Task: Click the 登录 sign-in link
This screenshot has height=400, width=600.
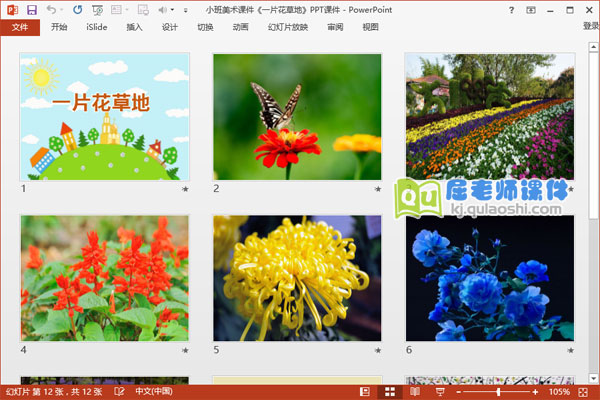Action: pyautogui.click(x=591, y=26)
